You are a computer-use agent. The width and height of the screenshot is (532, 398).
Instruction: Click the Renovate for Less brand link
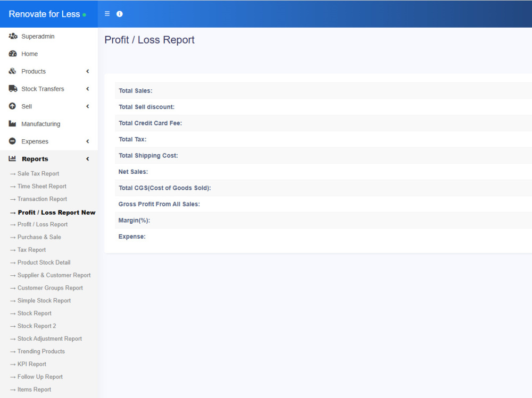point(45,14)
